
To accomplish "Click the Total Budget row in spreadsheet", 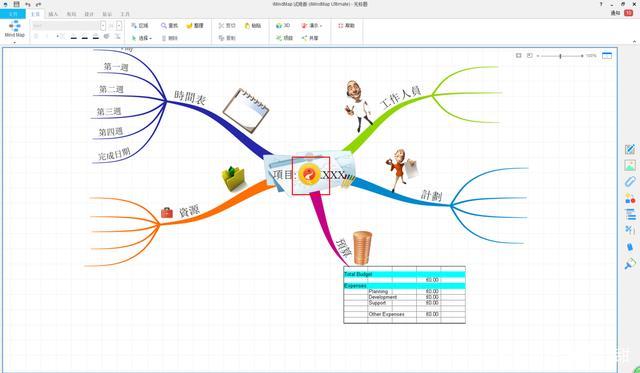I will (404, 274).
